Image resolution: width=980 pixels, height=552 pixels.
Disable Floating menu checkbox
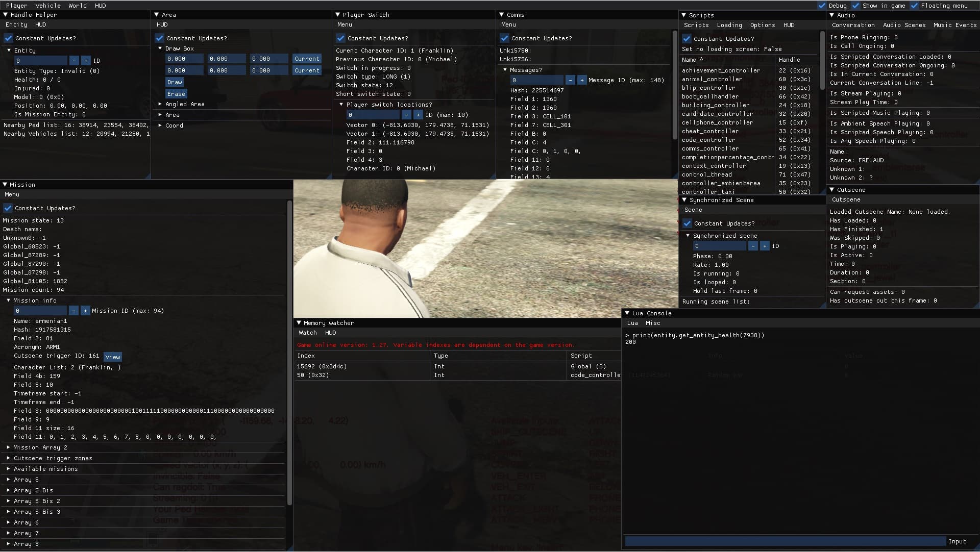(915, 6)
